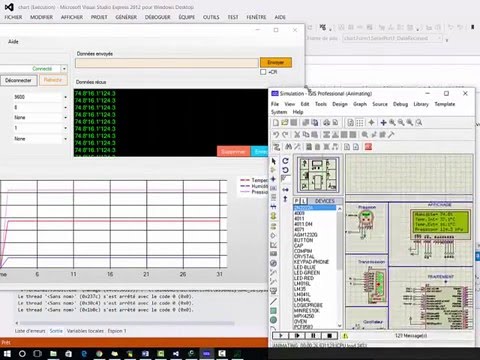Click the red Supprimer button

pyautogui.click(x=233, y=152)
